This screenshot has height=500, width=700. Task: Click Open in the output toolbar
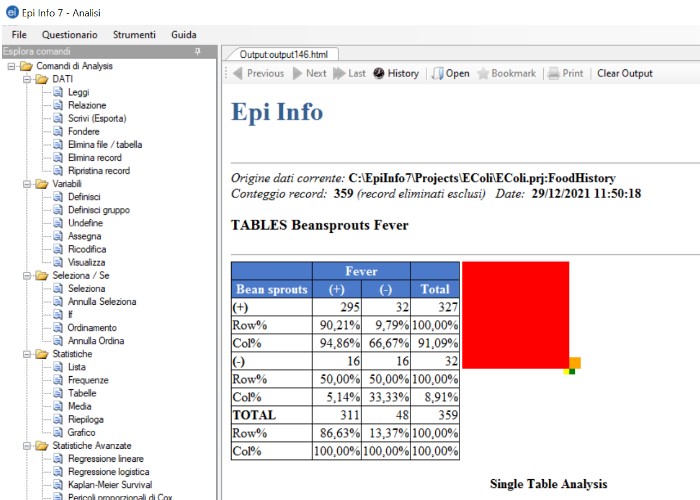pyautogui.click(x=450, y=73)
